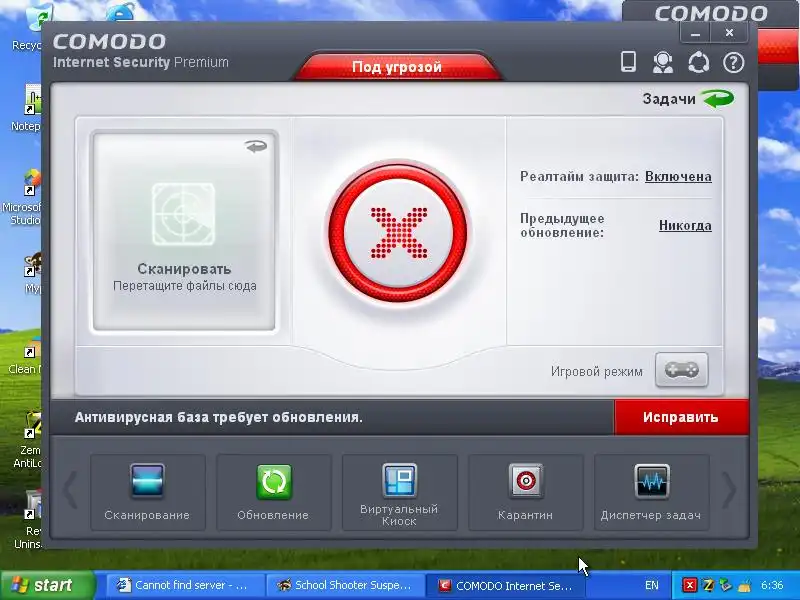
Task: Click the circular refresh icon in header
Action: 698,63
